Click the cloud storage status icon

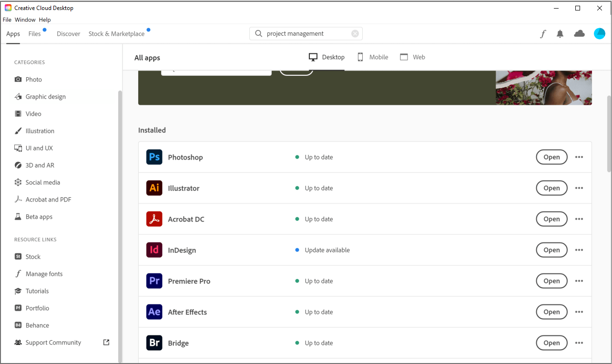click(x=579, y=33)
